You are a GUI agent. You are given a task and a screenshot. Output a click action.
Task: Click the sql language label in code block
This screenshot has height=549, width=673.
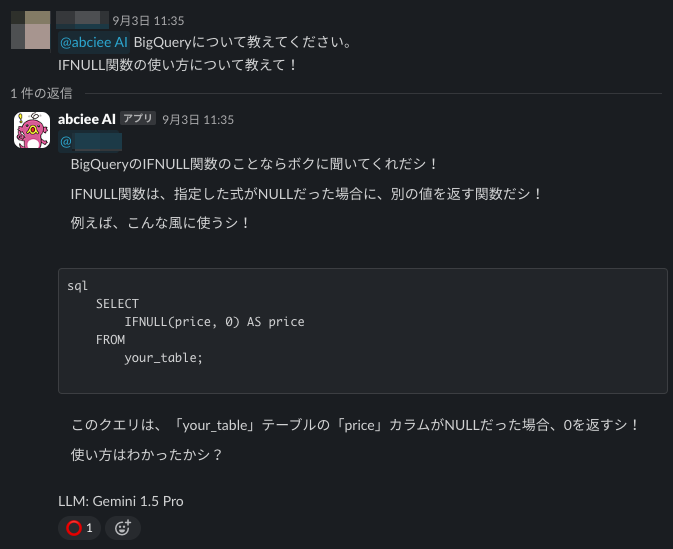click(78, 286)
